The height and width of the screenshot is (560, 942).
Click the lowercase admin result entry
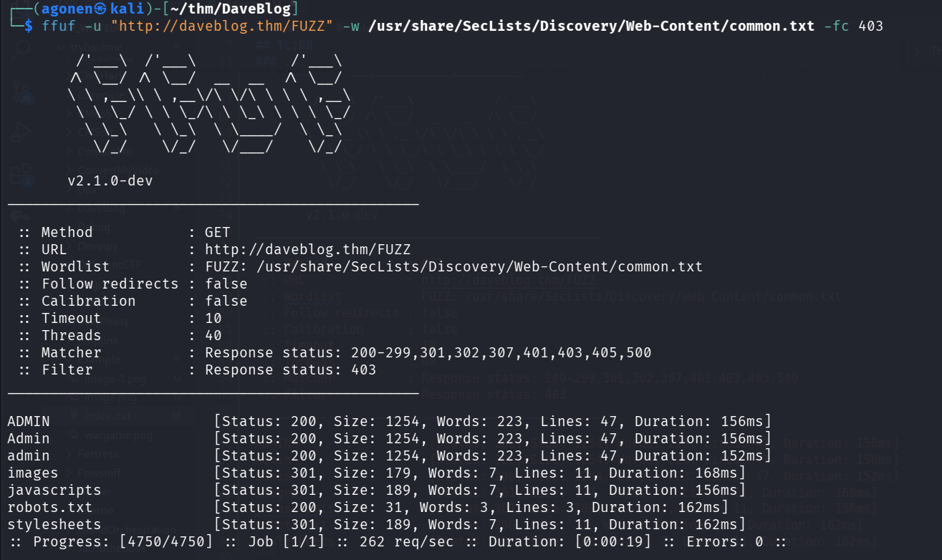29,455
